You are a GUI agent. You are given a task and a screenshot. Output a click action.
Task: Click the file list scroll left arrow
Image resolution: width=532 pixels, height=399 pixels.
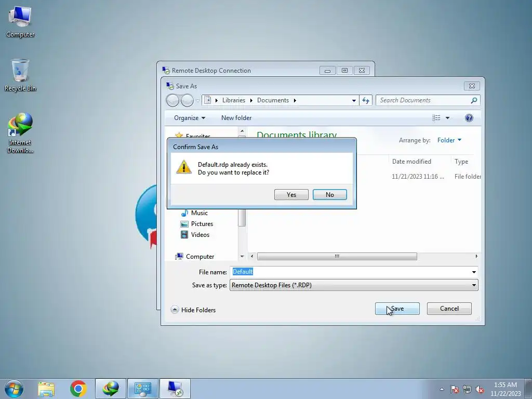point(252,256)
